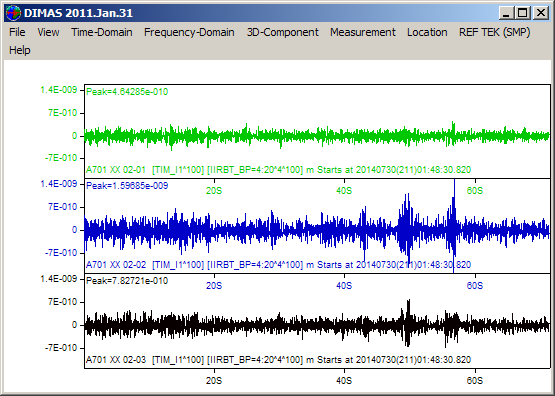
Task: Open the Time-Domain menu
Action: [x=102, y=32]
